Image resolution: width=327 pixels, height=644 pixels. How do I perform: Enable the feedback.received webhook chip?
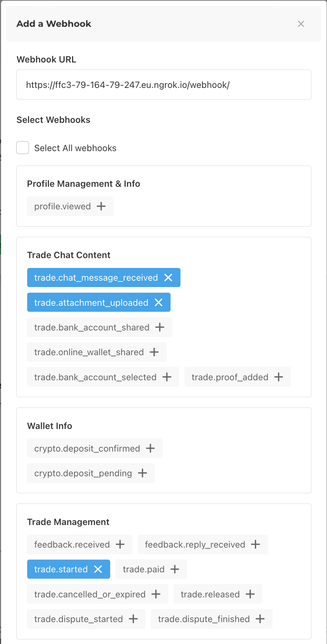80,544
